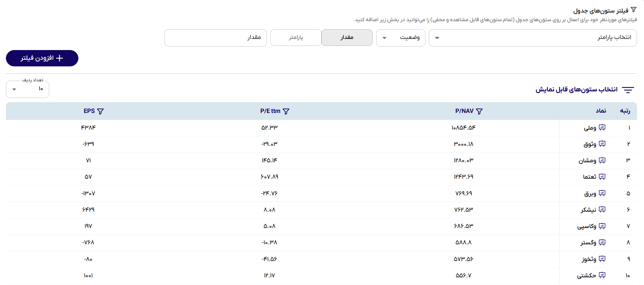Click the chart icon beside وگستر
The height and width of the screenshot is (285, 644).
tap(602, 242)
